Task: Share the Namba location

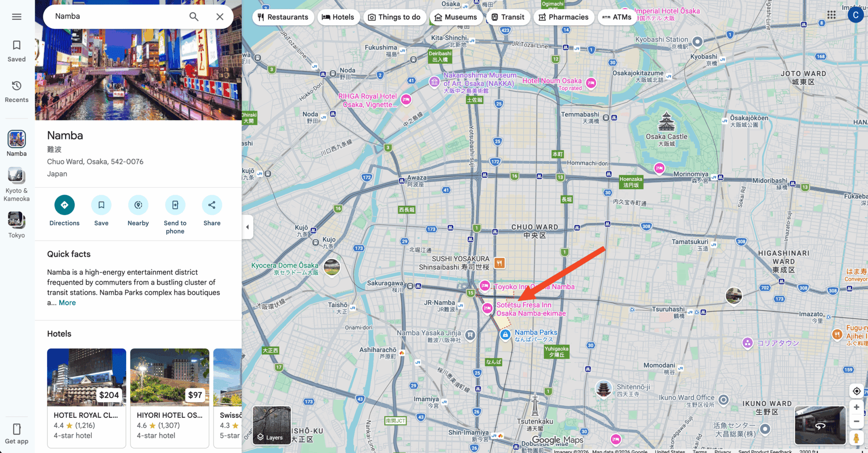Action: (212, 205)
